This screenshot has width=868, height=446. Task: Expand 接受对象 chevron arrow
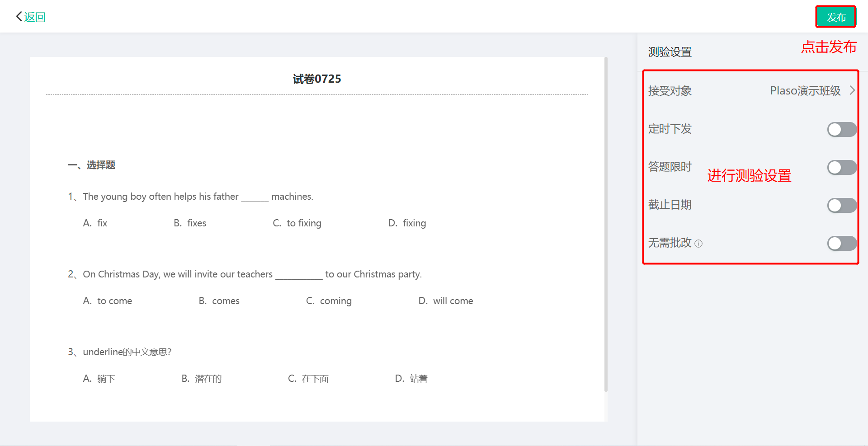pyautogui.click(x=852, y=90)
